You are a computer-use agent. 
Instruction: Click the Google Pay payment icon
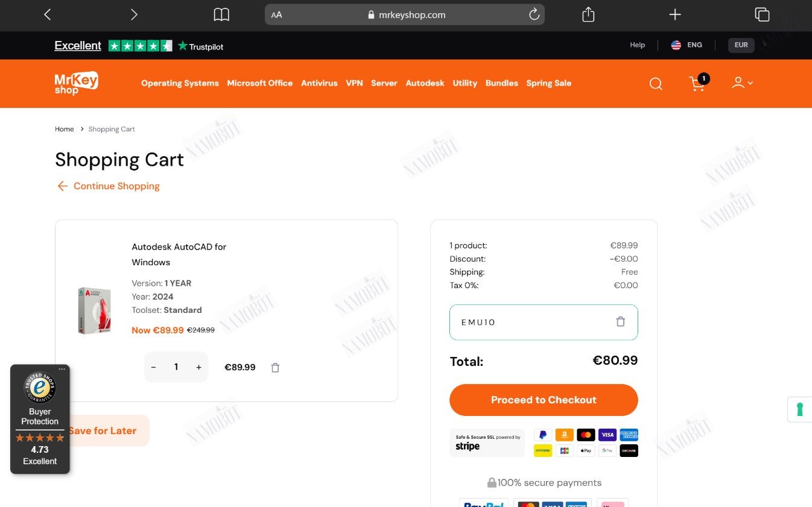pyautogui.click(x=607, y=450)
